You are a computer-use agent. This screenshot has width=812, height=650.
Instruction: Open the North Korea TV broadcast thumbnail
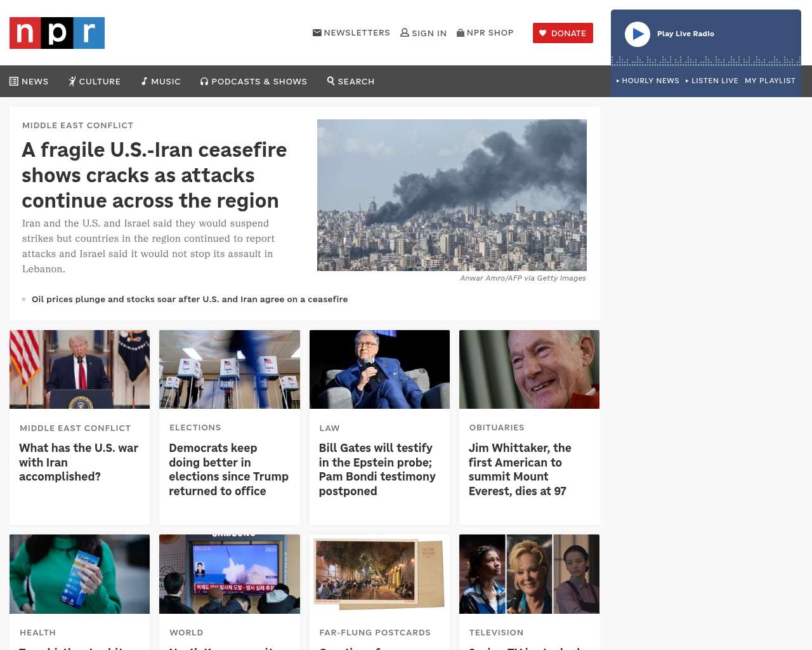(230, 574)
